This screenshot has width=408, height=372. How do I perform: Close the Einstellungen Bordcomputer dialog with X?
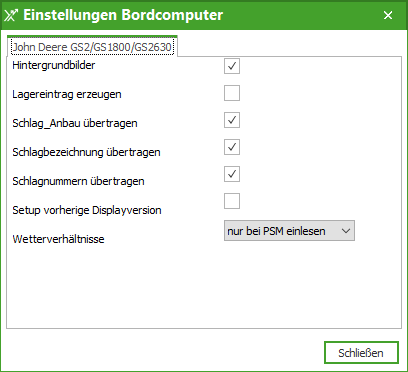click(388, 15)
